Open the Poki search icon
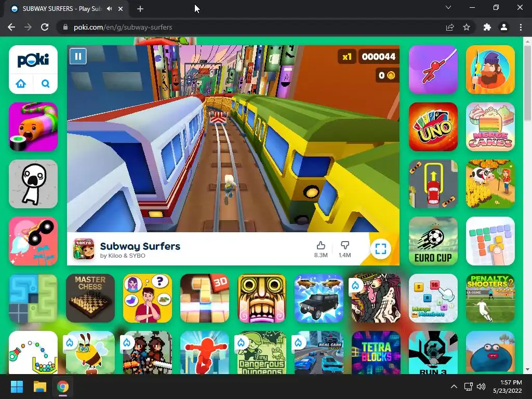 [46, 84]
